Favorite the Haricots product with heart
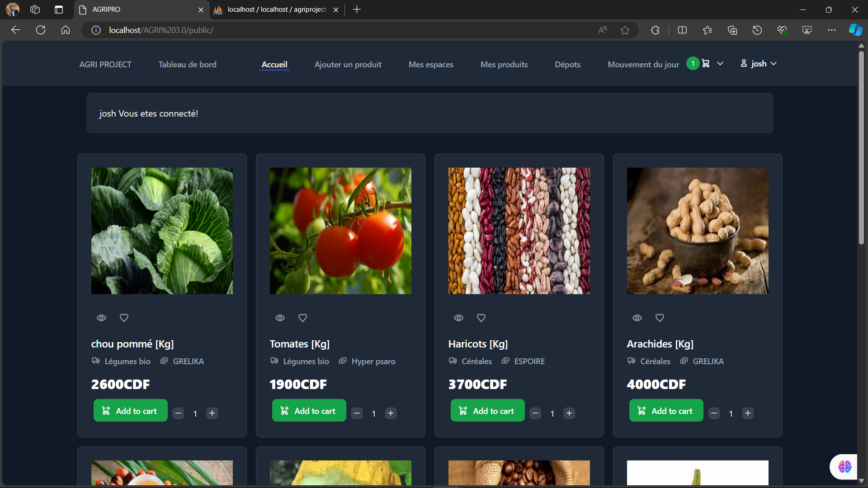 click(x=481, y=318)
